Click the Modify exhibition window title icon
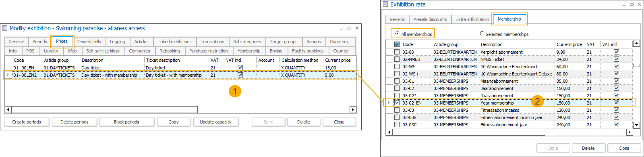The width and height of the screenshot is (644, 157). click(x=5, y=28)
